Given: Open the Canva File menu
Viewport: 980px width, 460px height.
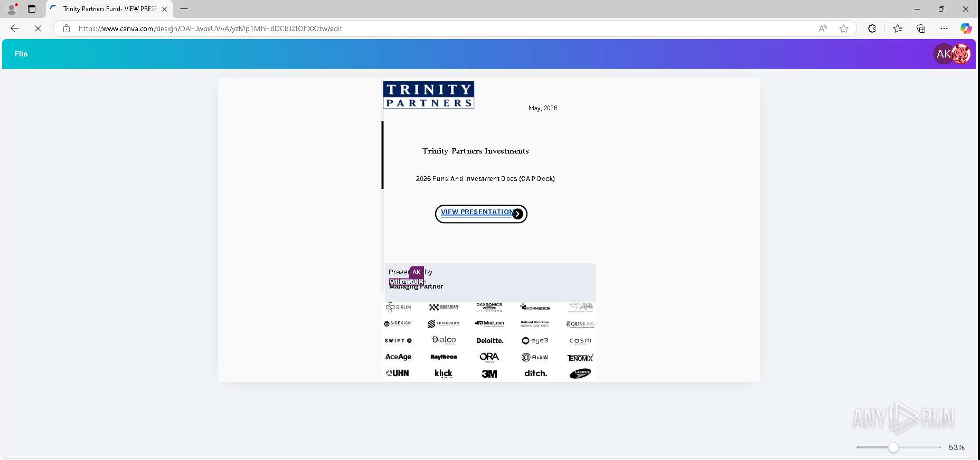Looking at the screenshot, I should coord(21,54).
